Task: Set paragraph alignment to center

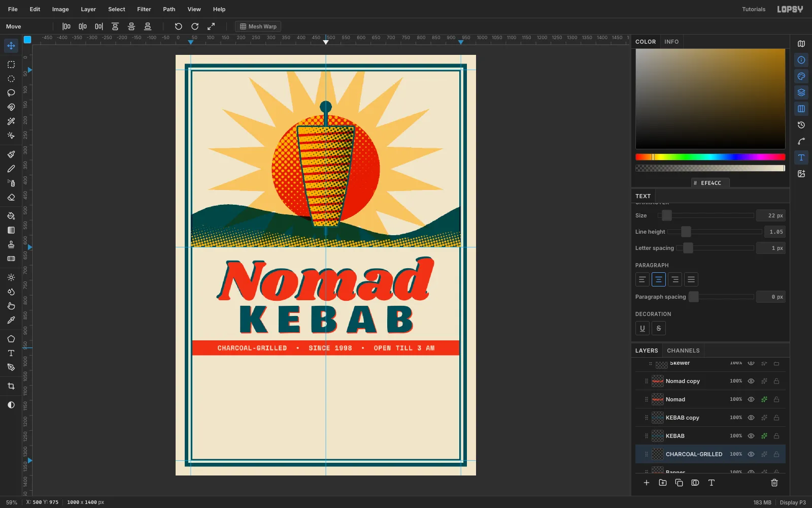Action: pyautogui.click(x=659, y=279)
